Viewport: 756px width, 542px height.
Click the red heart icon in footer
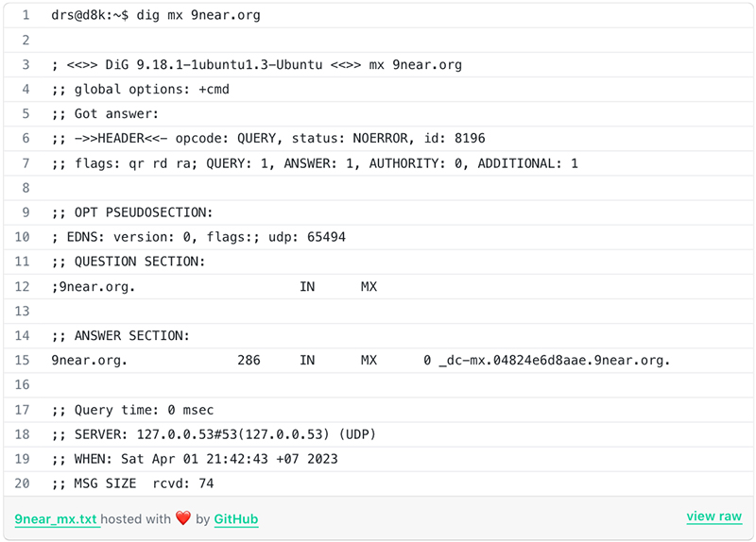pyautogui.click(x=183, y=518)
